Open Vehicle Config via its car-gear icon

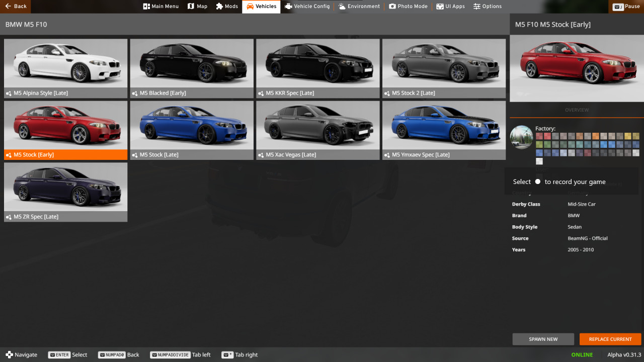click(288, 6)
